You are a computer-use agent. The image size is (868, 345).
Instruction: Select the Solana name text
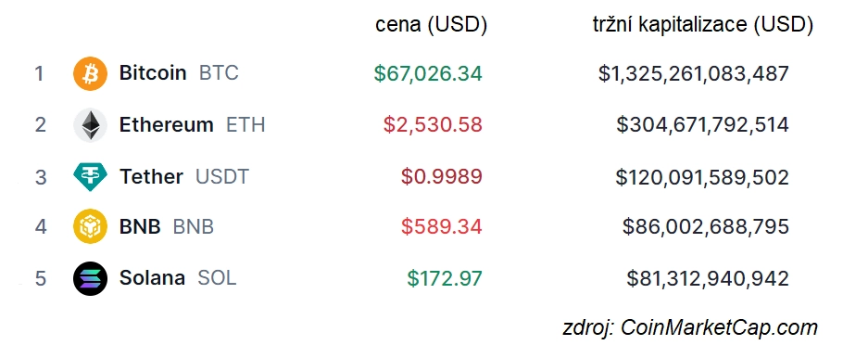click(152, 277)
